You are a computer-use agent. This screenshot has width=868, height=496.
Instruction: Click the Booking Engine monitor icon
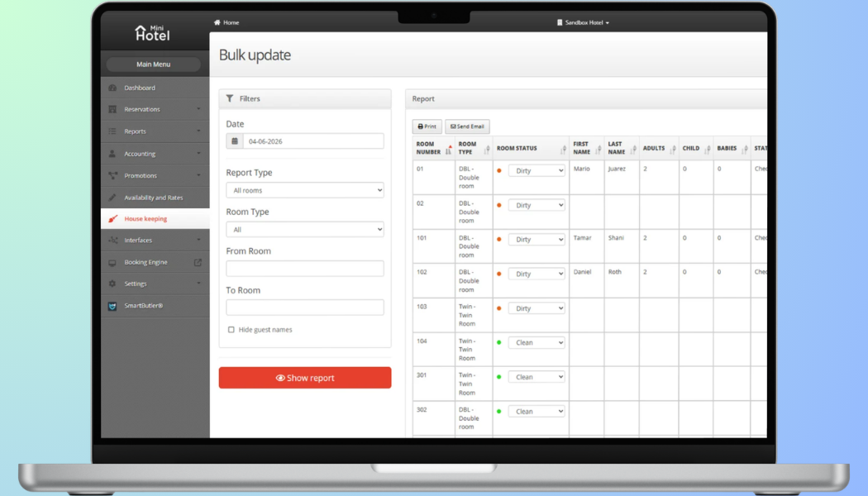[x=112, y=262]
